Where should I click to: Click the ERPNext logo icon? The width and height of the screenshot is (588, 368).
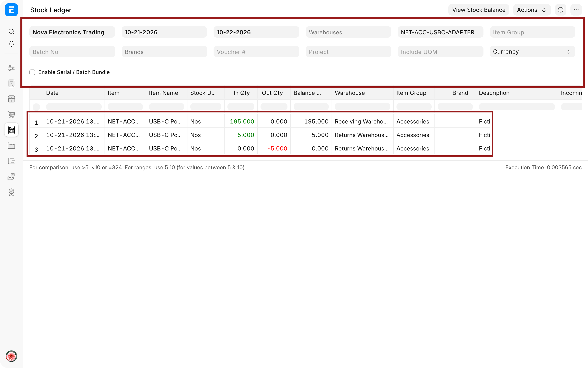point(11,10)
